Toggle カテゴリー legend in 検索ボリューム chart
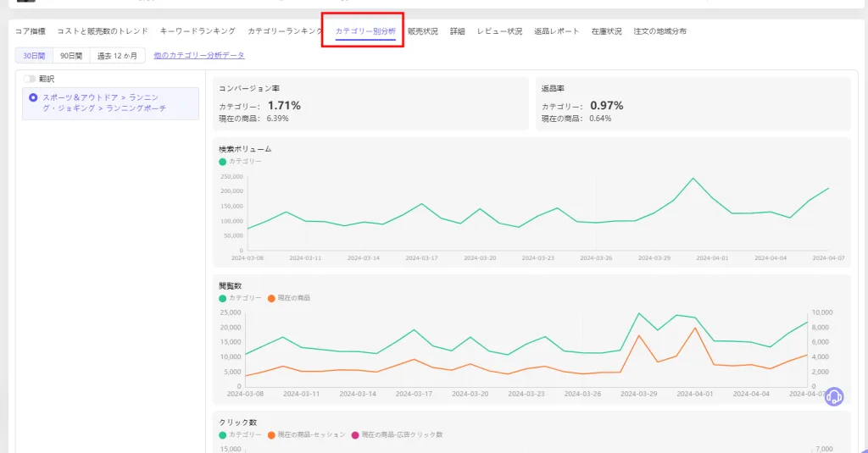Viewport: 868px width, 453px height. click(240, 162)
